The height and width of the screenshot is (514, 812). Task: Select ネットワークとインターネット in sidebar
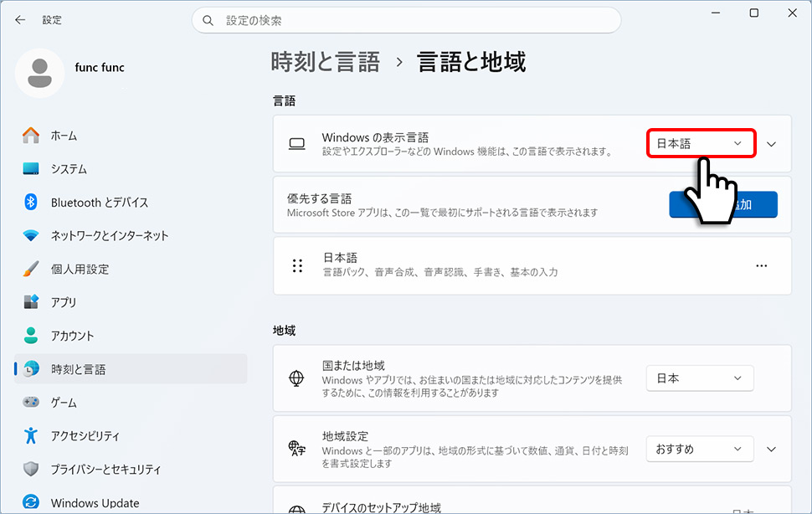coord(131,235)
